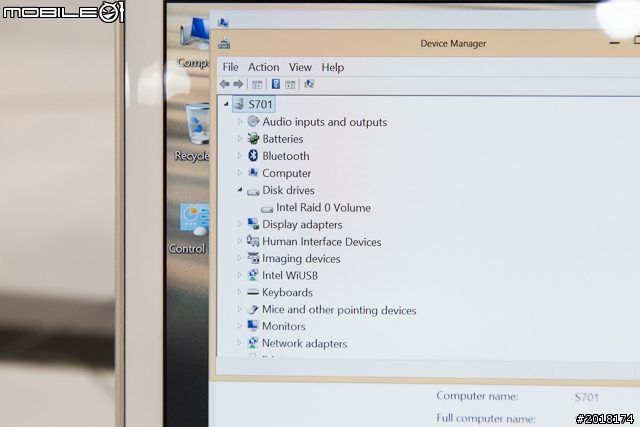Select Intel Raid 0 Volume
The image size is (640, 427).
(323, 208)
